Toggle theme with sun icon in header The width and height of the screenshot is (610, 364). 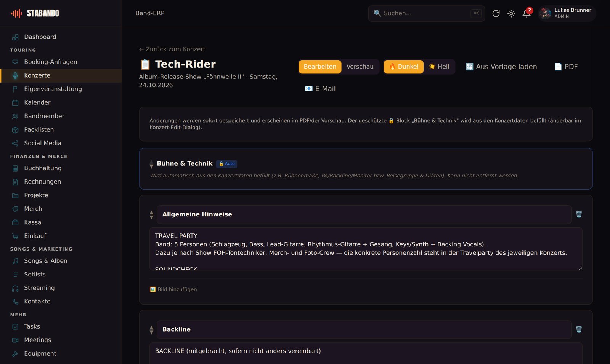511,13
